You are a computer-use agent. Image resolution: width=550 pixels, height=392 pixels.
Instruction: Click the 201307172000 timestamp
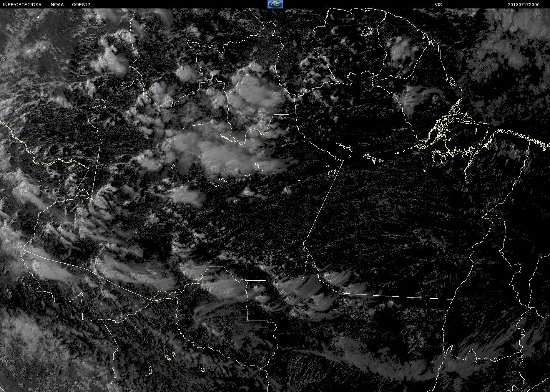point(523,5)
